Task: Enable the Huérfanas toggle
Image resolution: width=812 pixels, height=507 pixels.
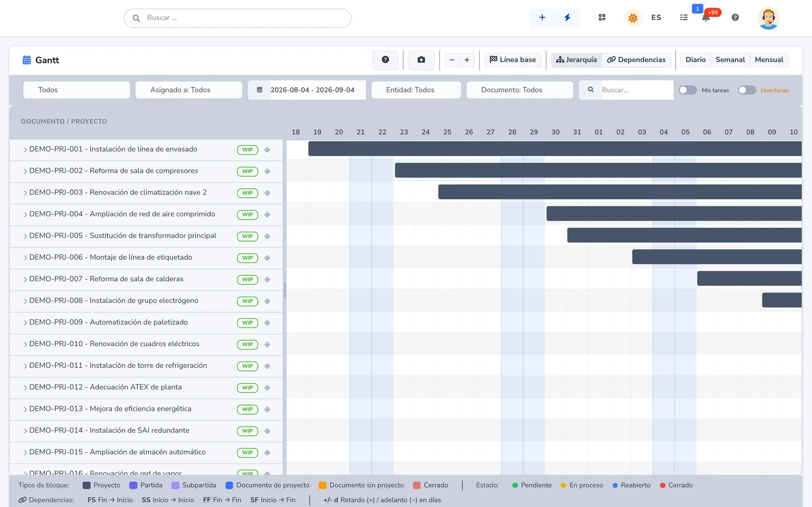Action: [747, 90]
